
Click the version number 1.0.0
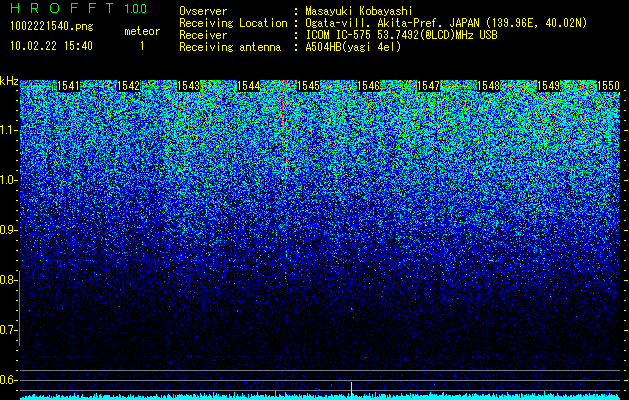pos(136,9)
